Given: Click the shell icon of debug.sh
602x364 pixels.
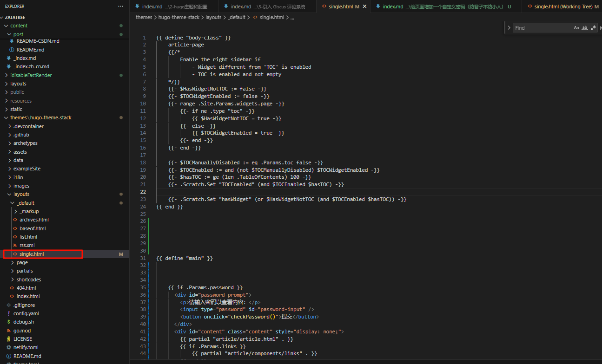Looking at the screenshot, I should tap(8, 322).
